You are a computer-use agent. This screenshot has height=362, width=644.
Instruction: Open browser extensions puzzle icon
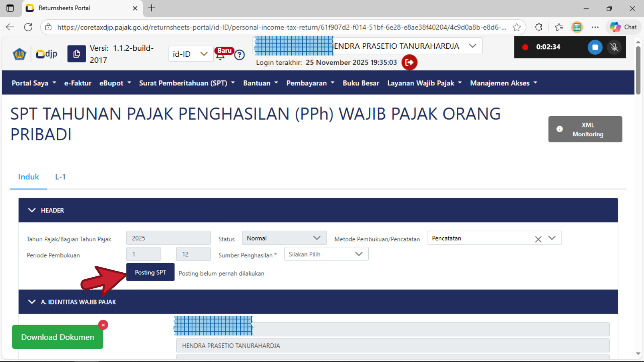(x=539, y=27)
